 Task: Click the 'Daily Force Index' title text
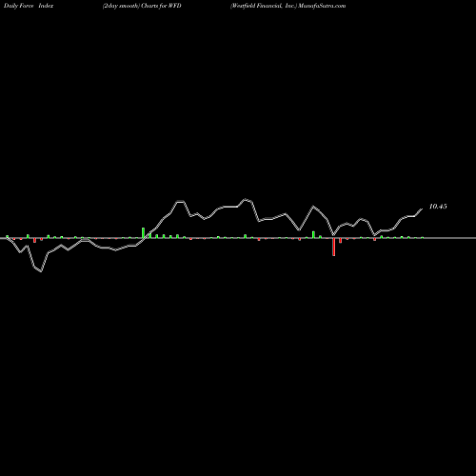tap(29, 6)
